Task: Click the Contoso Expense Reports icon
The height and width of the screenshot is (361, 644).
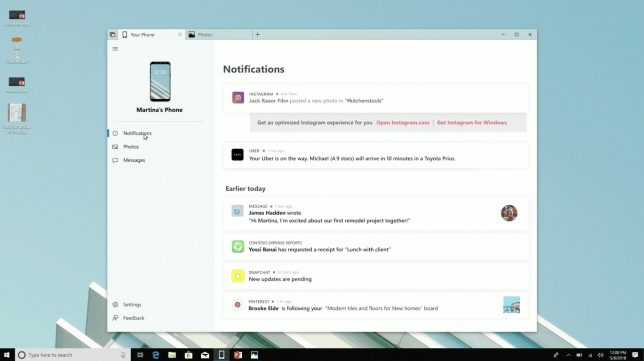Action: pyautogui.click(x=238, y=246)
